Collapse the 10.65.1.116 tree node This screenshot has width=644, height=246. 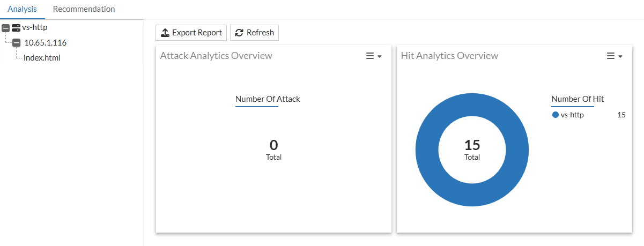coord(17,43)
